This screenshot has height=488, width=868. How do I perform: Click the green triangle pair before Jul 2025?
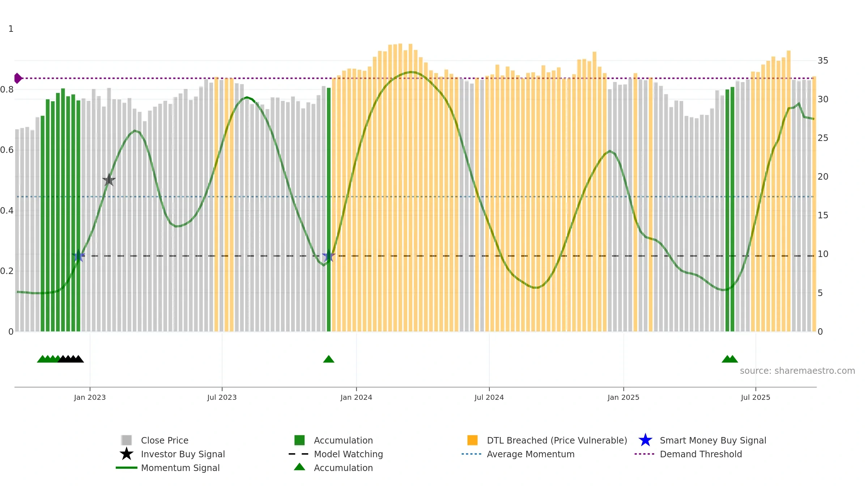tap(730, 359)
